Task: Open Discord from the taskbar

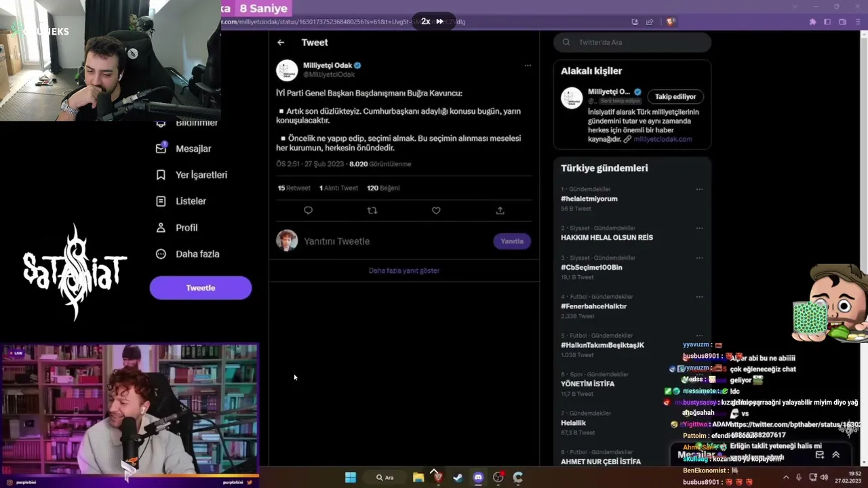Action: pos(478,477)
